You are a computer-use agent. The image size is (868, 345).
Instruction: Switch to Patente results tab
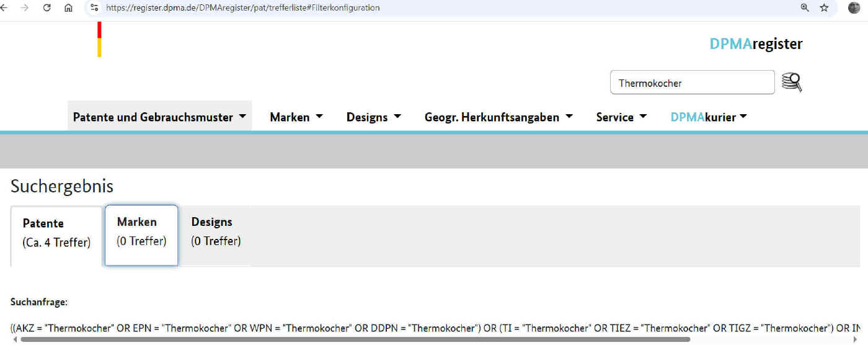56,235
